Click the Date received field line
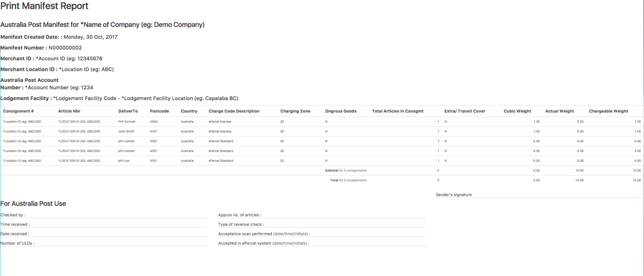The height and width of the screenshot is (276, 644). (x=104, y=234)
